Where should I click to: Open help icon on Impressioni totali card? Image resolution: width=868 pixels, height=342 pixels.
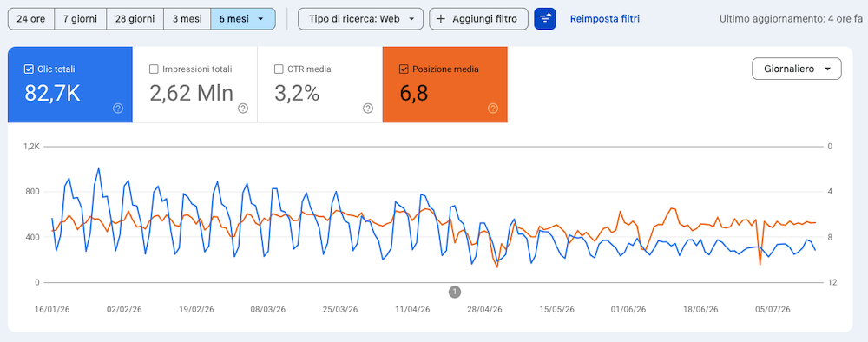(243, 109)
